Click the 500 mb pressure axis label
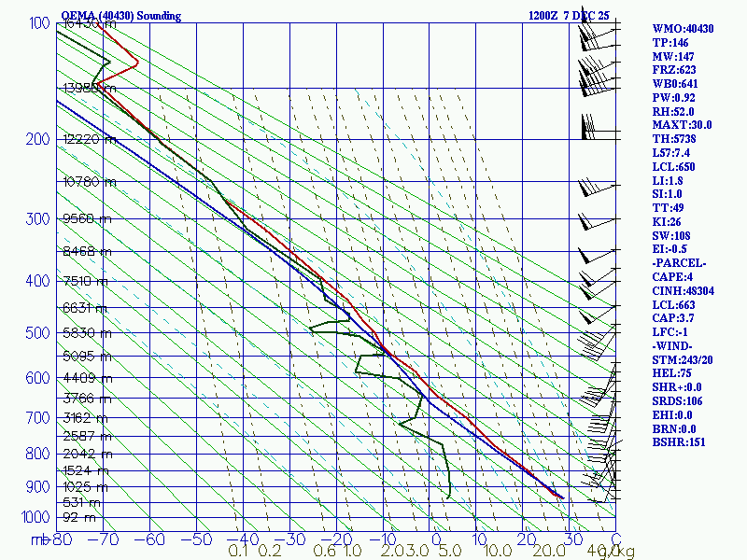The height and width of the screenshot is (560, 747). pos(37,332)
